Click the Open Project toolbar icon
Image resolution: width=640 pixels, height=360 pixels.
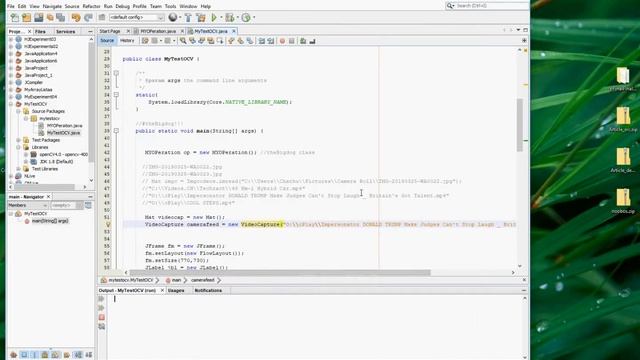point(39,18)
